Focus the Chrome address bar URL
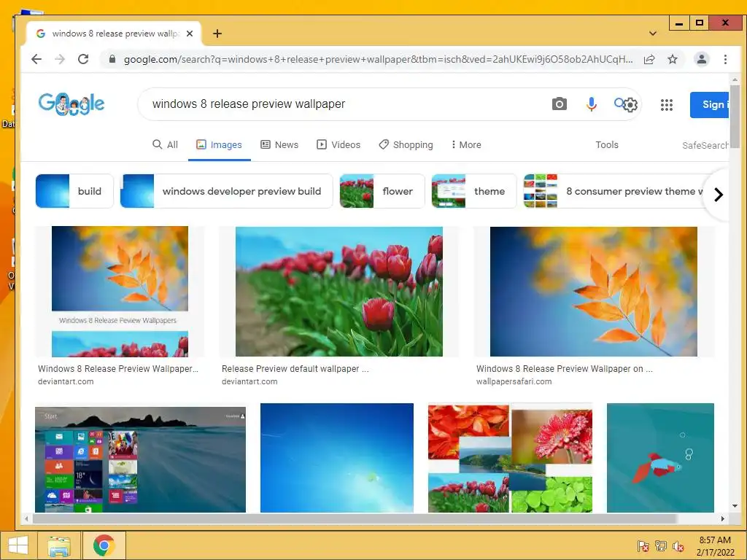Viewport: 747px width, 560px height. [x=379, y=59]
